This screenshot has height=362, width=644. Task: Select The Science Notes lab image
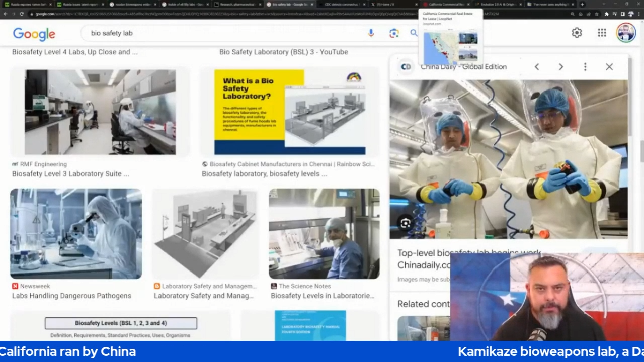[324, 234]
